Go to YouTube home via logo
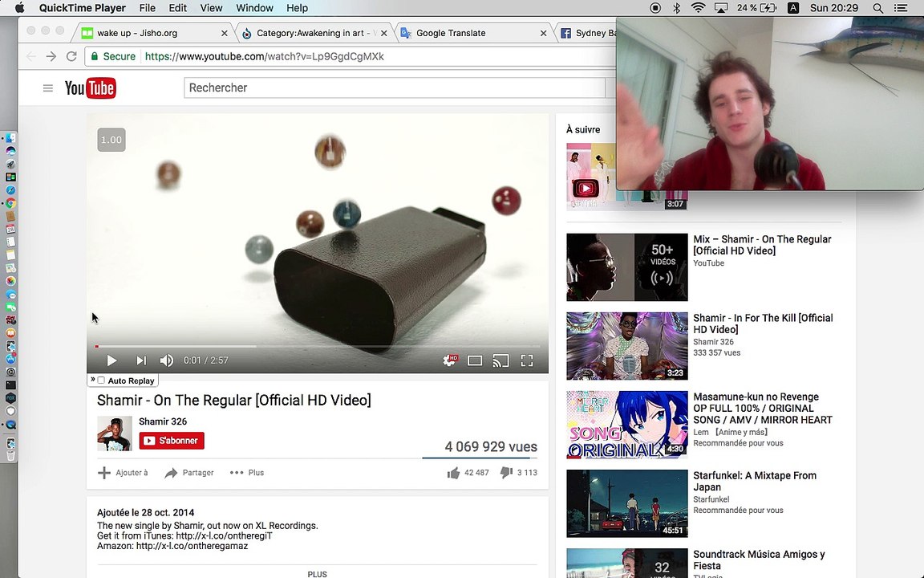Viewport: 924px width, 578px height. (x=90, y=88)
